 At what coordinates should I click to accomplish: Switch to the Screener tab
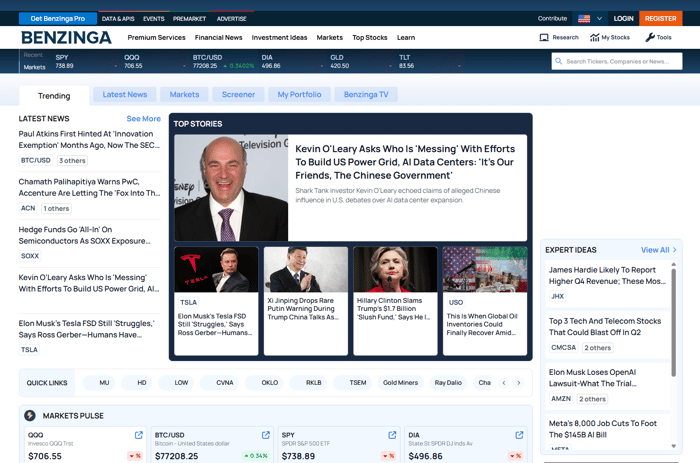238,95
